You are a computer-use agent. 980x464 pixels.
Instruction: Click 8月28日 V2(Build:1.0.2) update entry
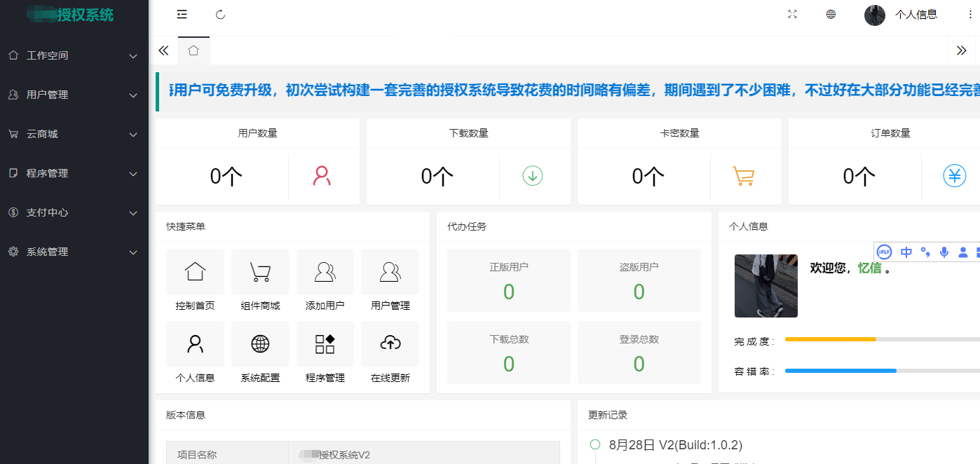point(676,444)
